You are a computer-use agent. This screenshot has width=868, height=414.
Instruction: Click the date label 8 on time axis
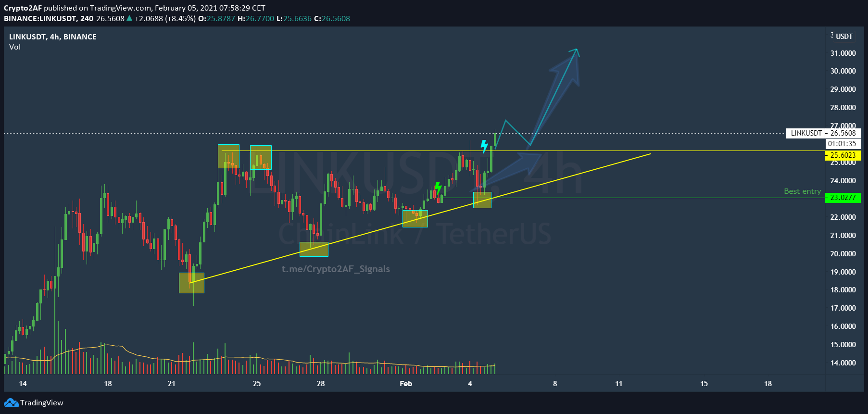click(555, 384)
